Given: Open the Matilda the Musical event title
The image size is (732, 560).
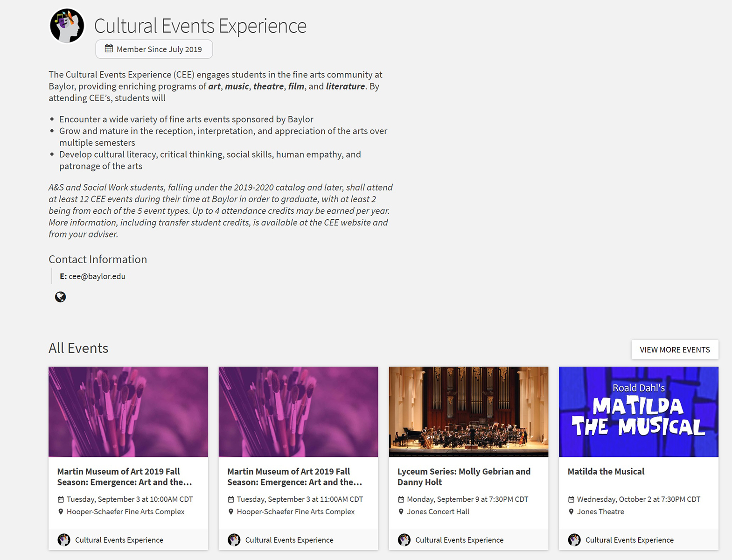Looking at the screenshot, I should (606, 472).
